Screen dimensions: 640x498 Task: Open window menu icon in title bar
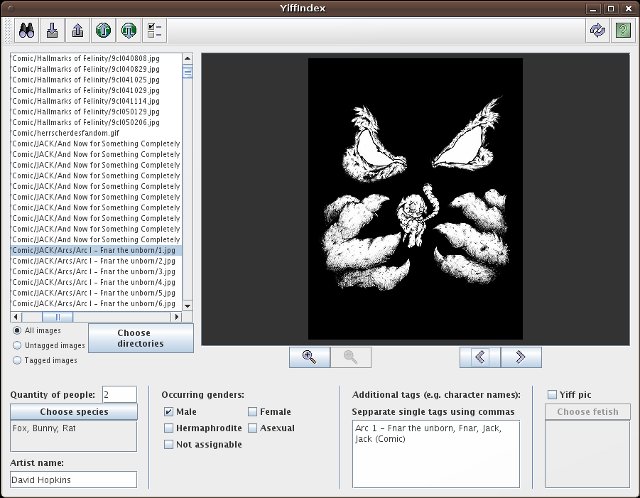coord(10,8)
